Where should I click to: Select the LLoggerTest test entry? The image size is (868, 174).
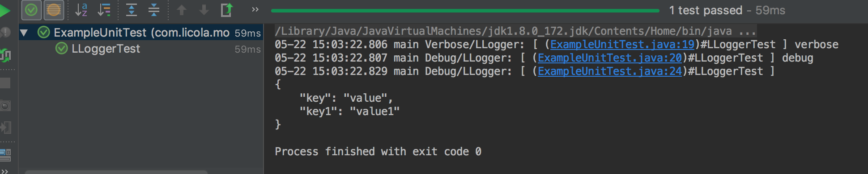(106, 49)
